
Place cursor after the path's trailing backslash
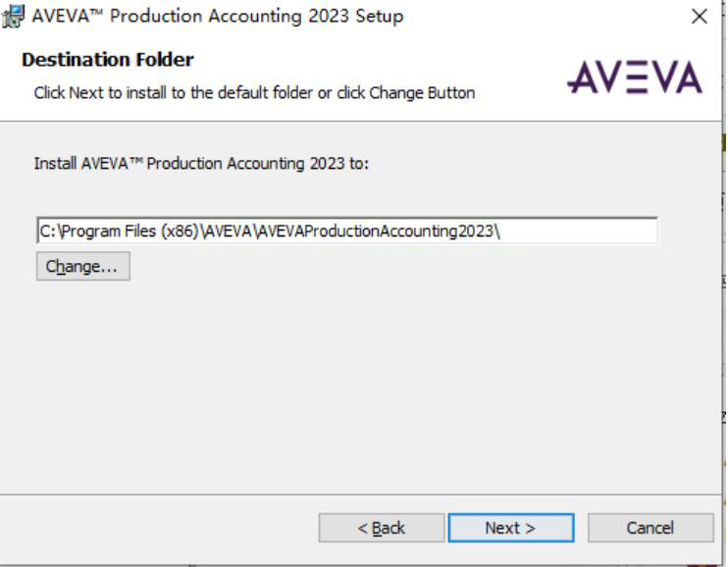(x=502, y=231)
